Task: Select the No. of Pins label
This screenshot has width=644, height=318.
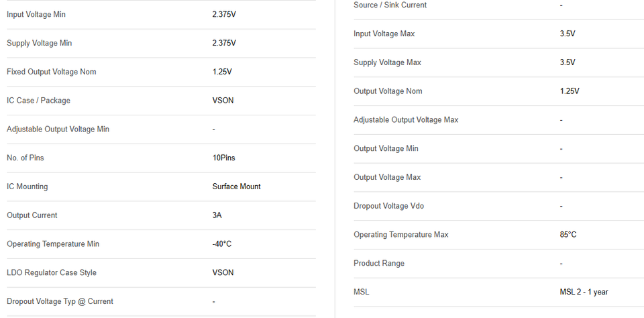Action: click(x=25, y=158)
